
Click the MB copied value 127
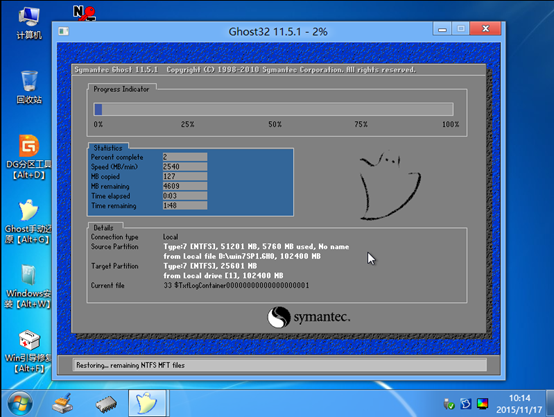click(185, 176)
